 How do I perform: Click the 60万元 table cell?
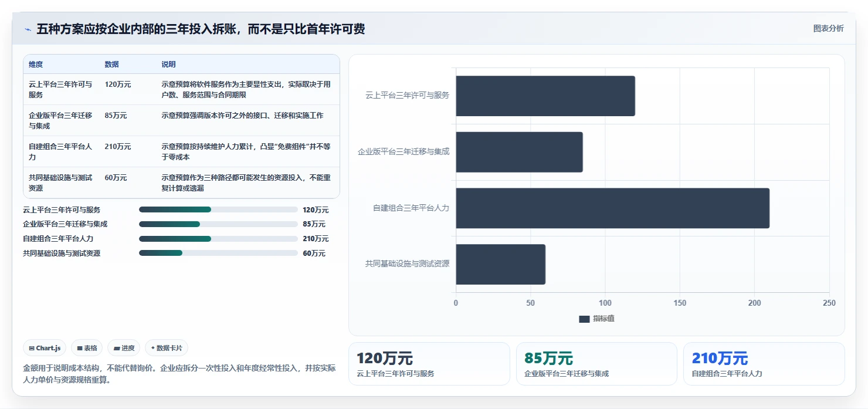pyautogui.click(x=116, y=178)
